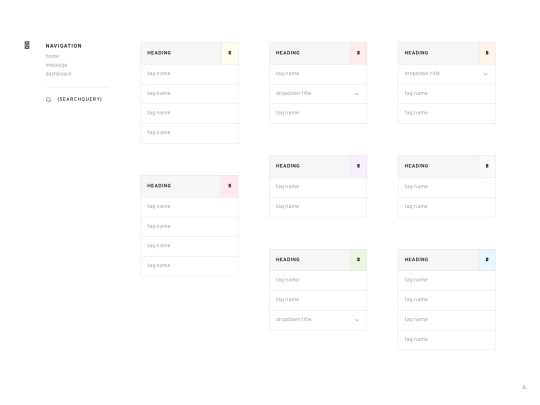Viewport: 540px width, 405px height.
Task: Click header icon of card with dropdown between tags
Action: point(358,53)
